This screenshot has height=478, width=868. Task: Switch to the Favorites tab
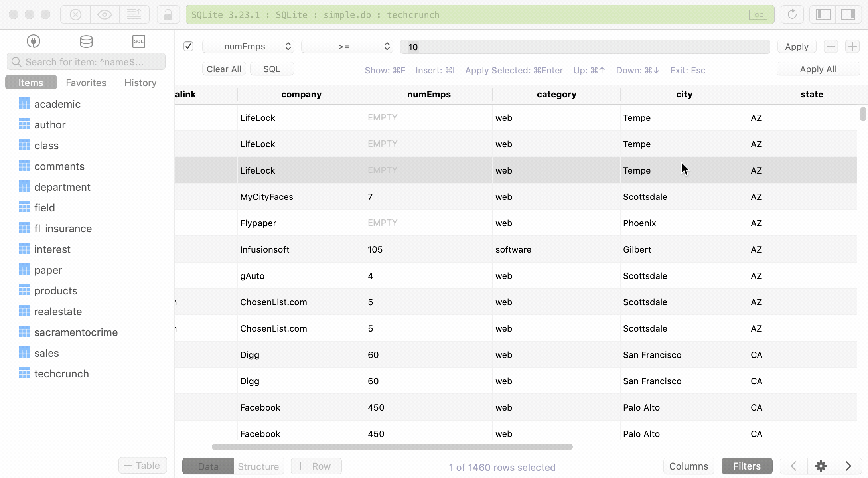(86, 83)
